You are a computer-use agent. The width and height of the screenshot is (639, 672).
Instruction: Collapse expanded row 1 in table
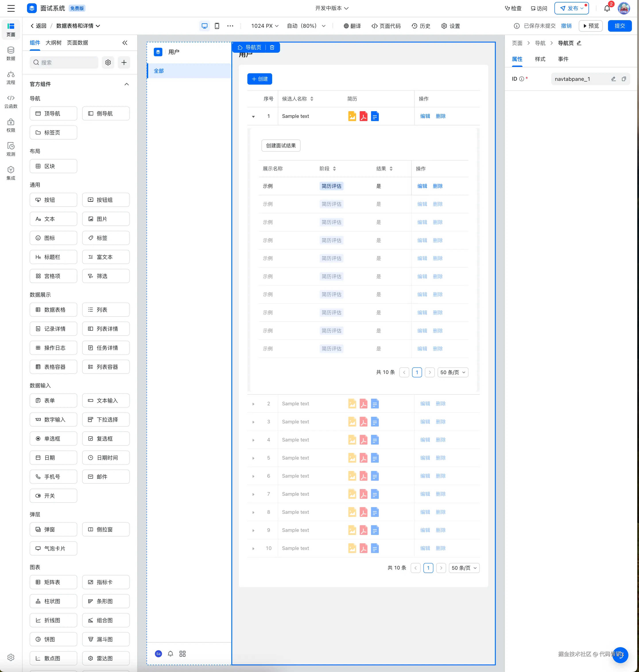tap(253, 117)
